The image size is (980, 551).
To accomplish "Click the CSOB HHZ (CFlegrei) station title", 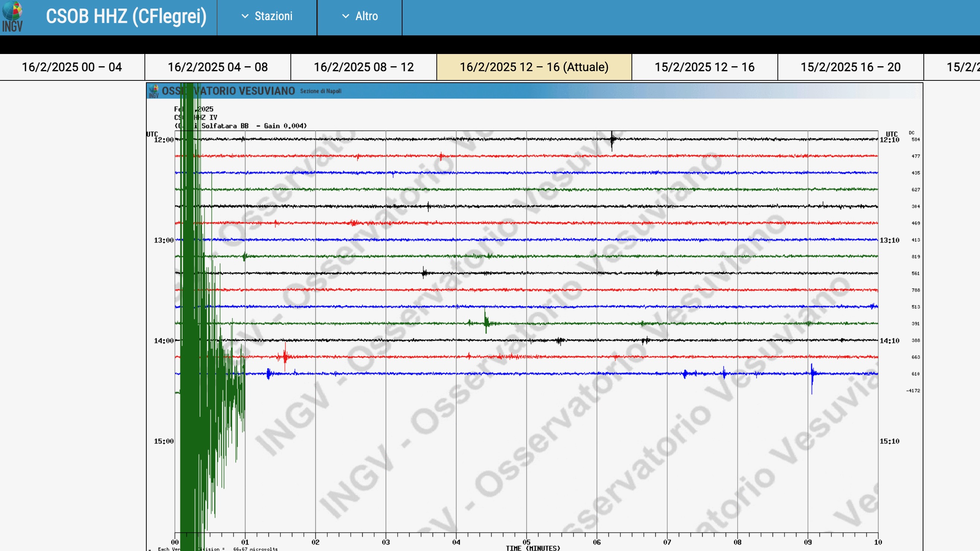I will click(x=126, y=16).
